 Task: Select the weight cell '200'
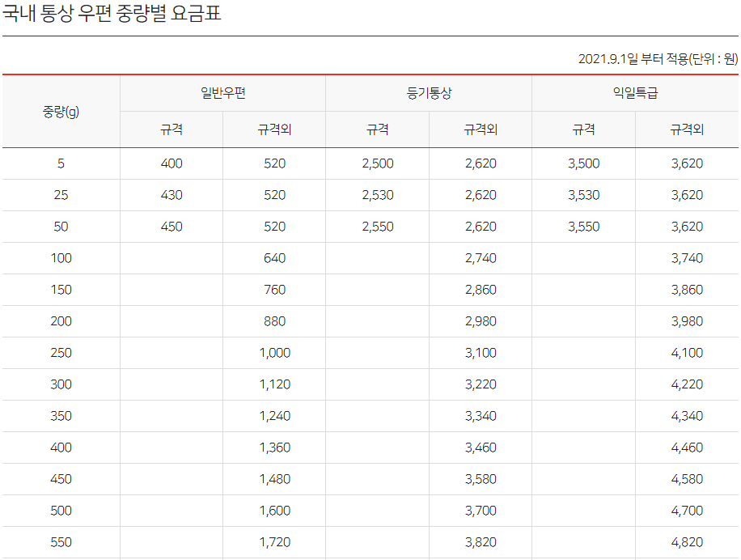(61, 321)
